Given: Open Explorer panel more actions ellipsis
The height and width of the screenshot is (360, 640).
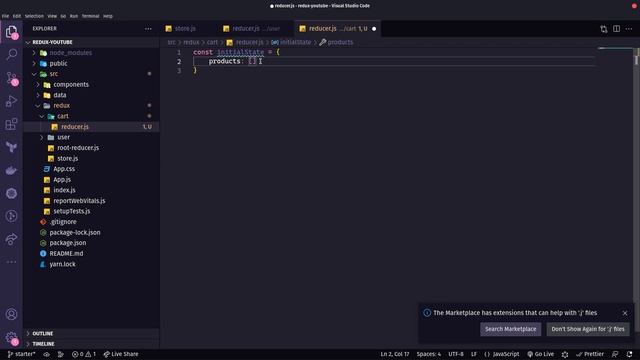Looking at the screenshot, I should point(148,29).
